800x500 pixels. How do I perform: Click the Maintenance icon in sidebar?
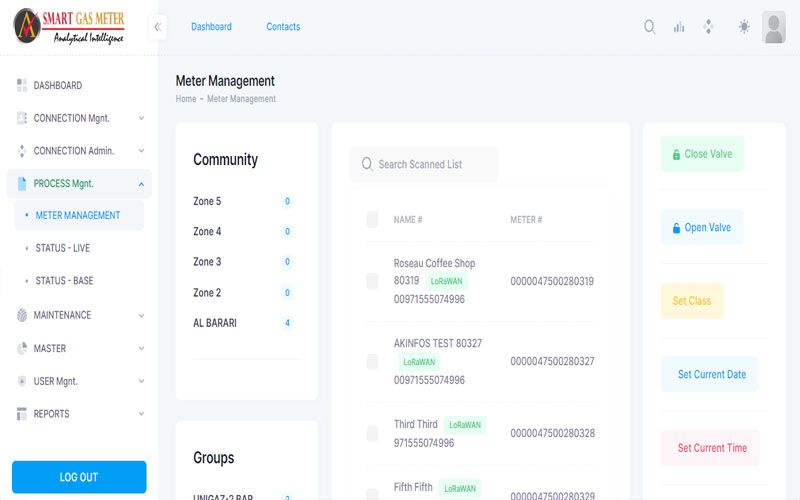[x=22, y=315]
